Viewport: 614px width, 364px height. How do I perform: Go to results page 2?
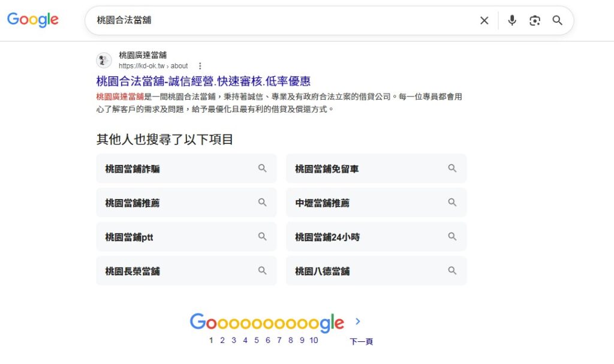coord(222,340)
